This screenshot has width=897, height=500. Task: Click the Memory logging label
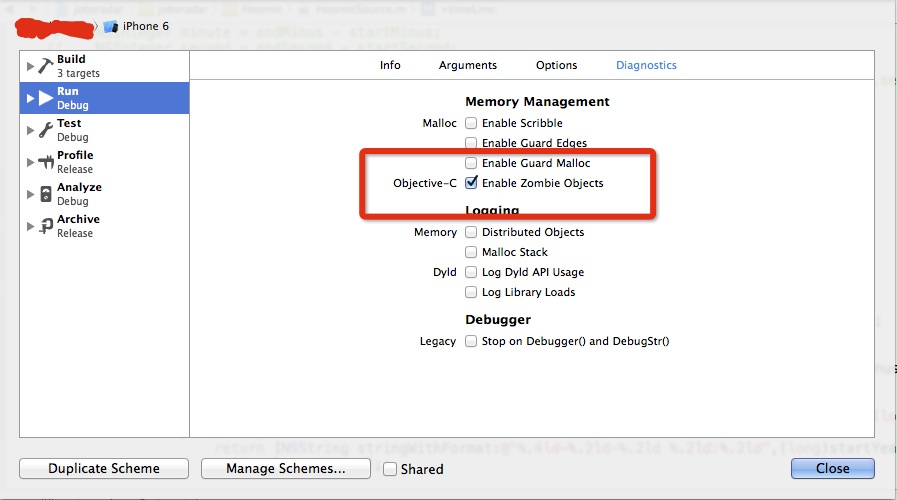[x=435, y=232]
